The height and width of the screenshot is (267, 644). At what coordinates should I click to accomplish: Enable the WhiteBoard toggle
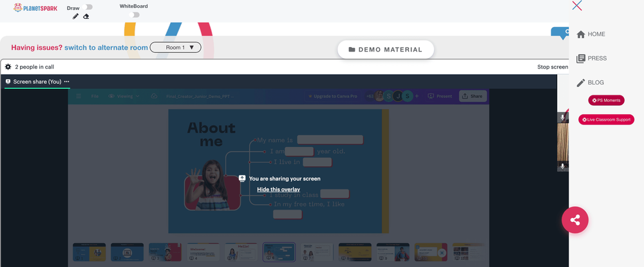(134, 15)
